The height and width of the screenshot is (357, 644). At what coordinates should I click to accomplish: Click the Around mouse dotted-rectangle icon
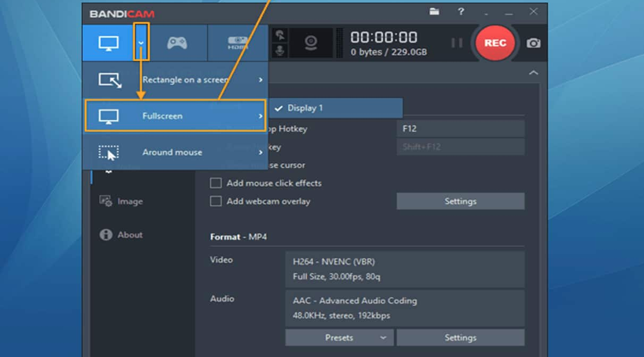pos(109,153)
